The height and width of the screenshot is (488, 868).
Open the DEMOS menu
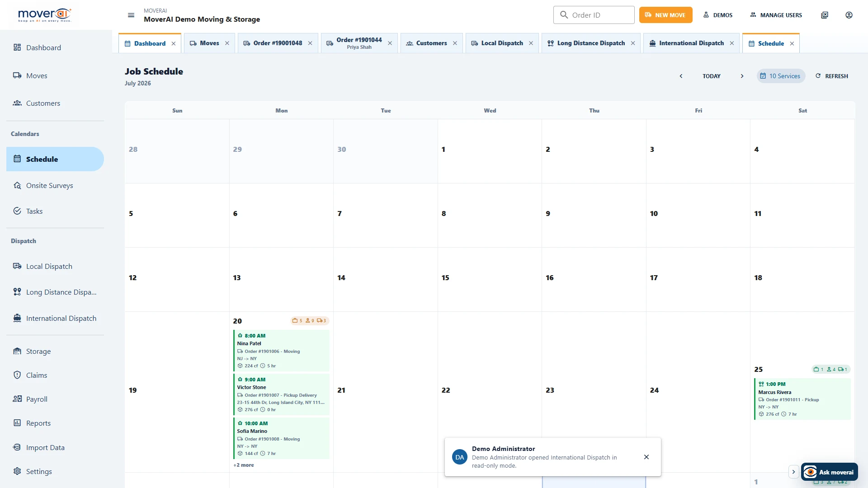click(x=718, y=15)
